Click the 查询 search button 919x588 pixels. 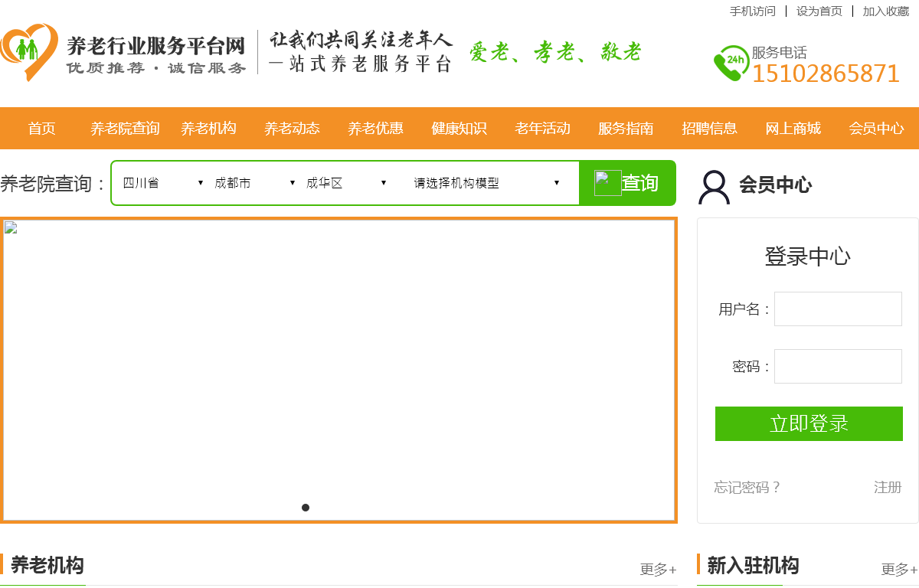coord(642,183)
